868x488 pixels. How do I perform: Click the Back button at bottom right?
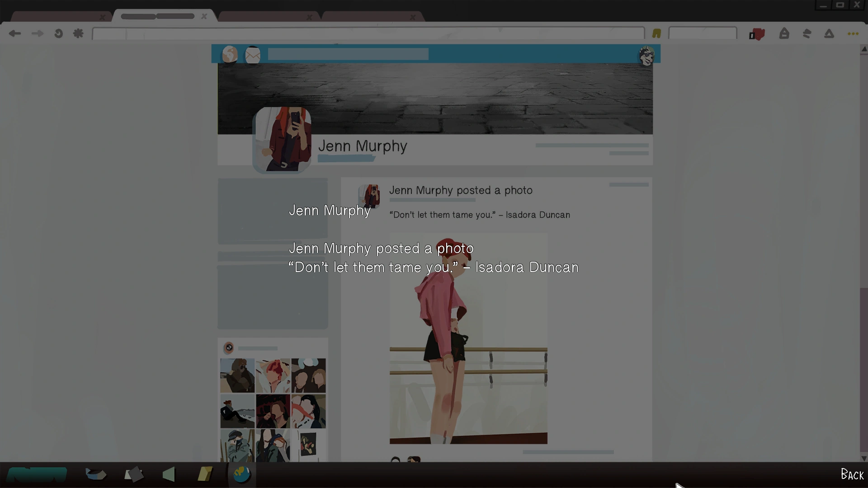pyautogui.click(x=852, y=474)
